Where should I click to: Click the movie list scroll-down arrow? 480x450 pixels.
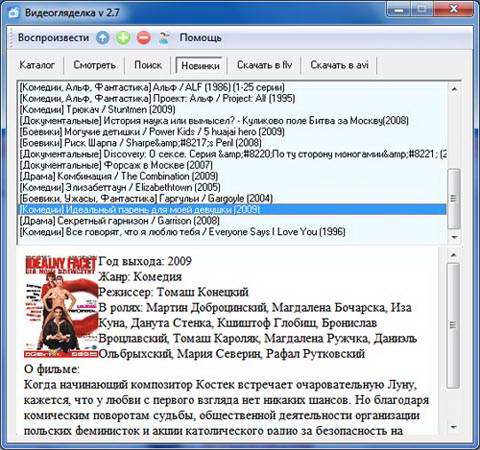454,237
